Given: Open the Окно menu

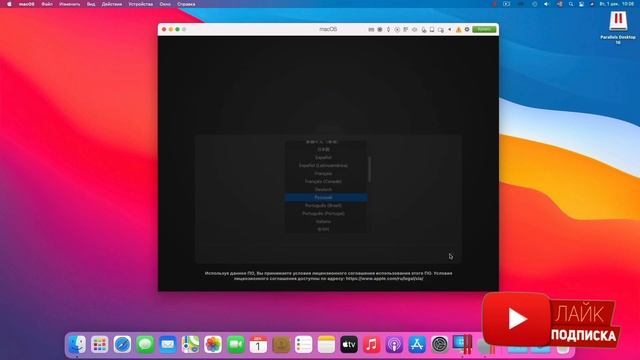Looking at the screenshot, I should click(165, 4).
